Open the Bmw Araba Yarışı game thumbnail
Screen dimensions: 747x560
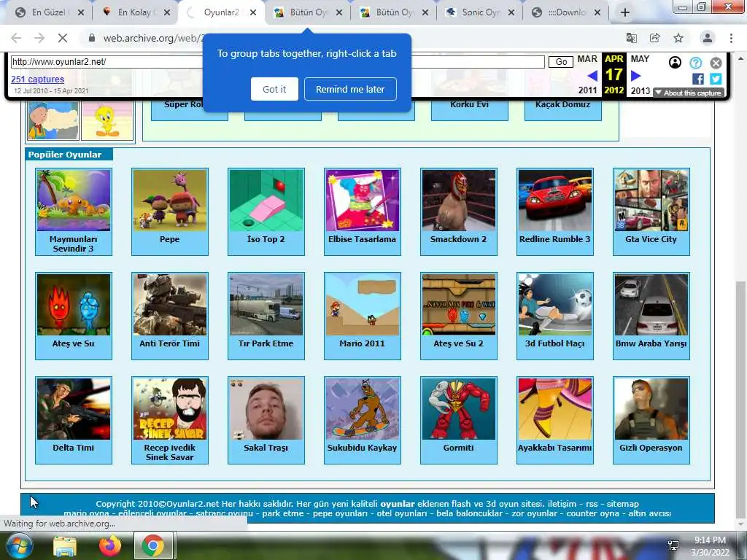click(651, 305)
